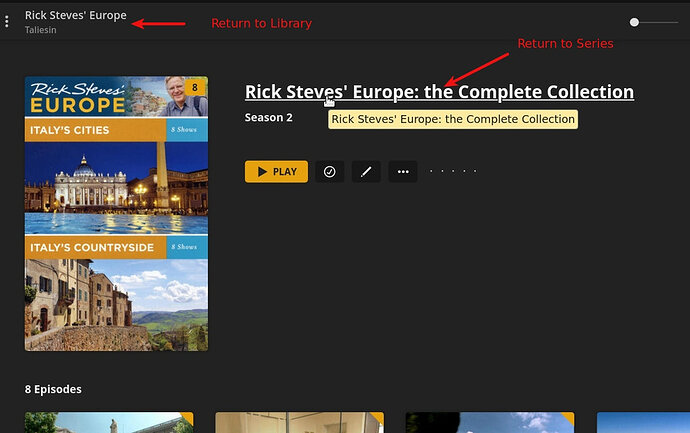Click the five-dot star rating control

[453, 171]
